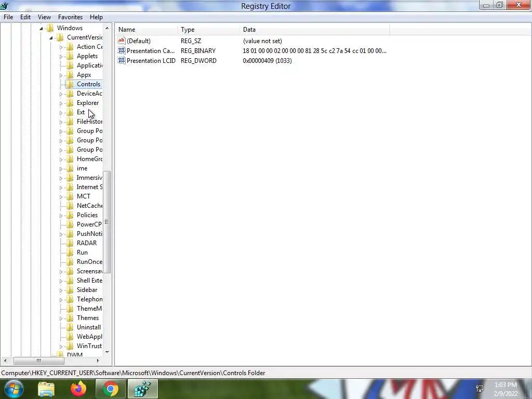Expand the WinTrust key arrow
The width and height of the screenshot is (532, 399).
pyautogui.click(x=61, y=347)
